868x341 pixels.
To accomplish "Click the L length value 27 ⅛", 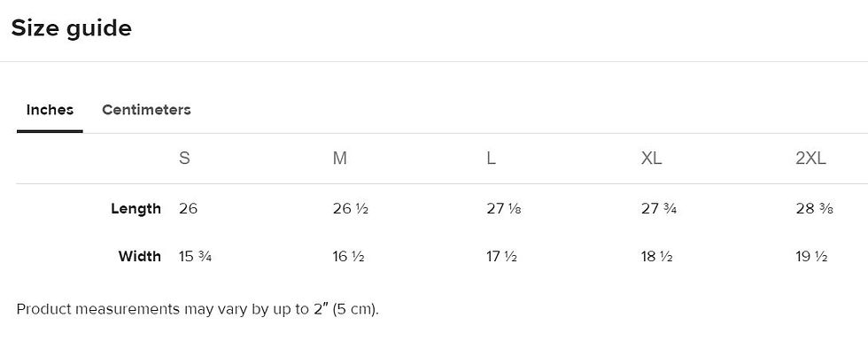I will (x=504, y=209).
